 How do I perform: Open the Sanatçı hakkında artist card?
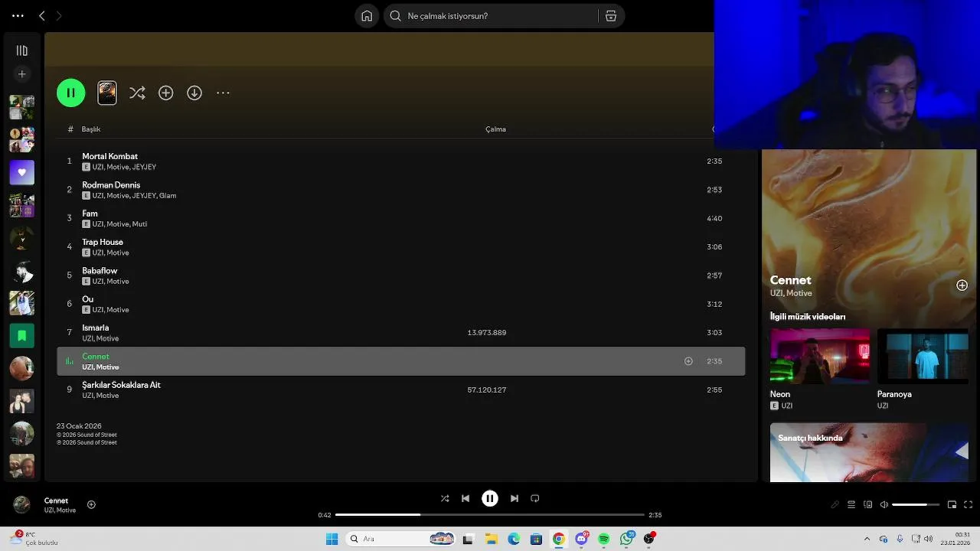pyautogui.click(x=870, y=452)
